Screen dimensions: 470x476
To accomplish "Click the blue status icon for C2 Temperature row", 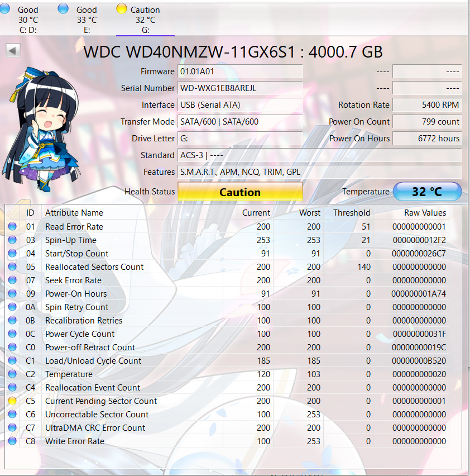I will pyautogui.click(x=12, y=374).
